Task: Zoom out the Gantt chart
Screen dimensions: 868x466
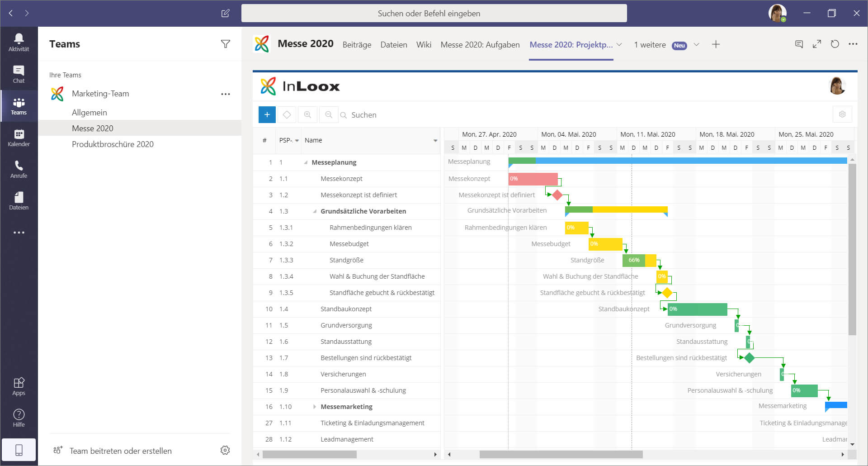Action: pos(329,115)
